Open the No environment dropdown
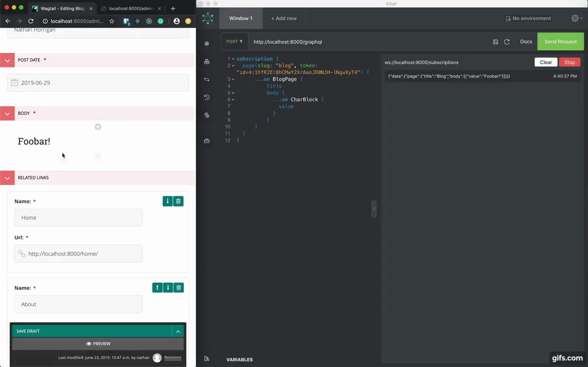Image resolution: width=588 pixels, height=367 pixels. pos(528,18)
